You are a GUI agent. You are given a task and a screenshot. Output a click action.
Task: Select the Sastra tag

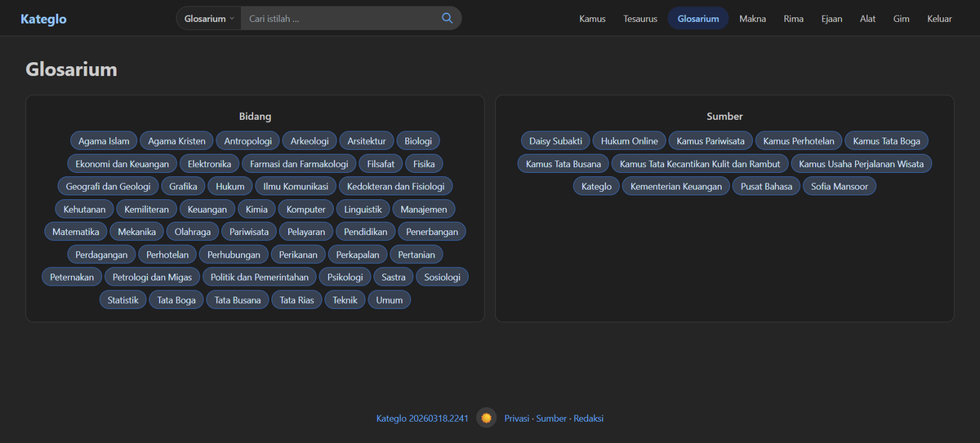394,277
